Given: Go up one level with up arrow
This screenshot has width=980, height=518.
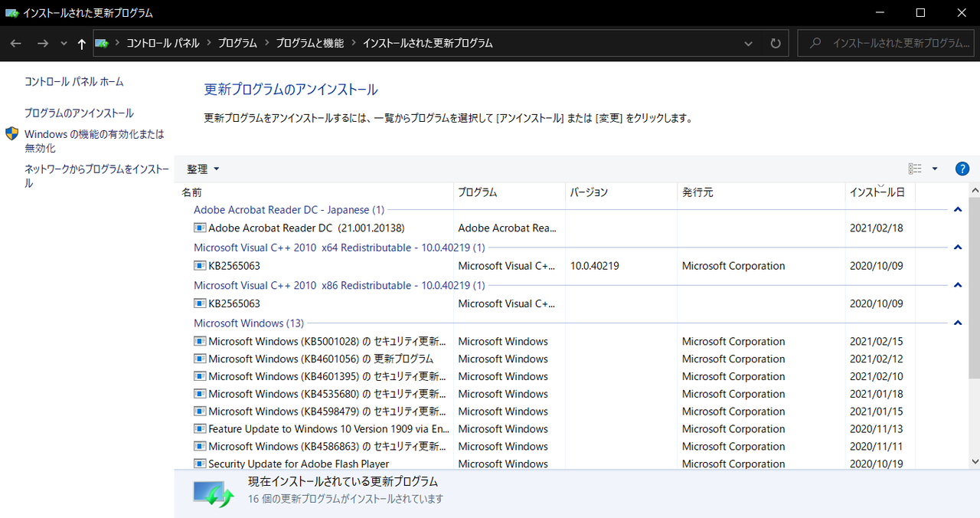Looking at the screenshot, I should (x=82, y=44).
